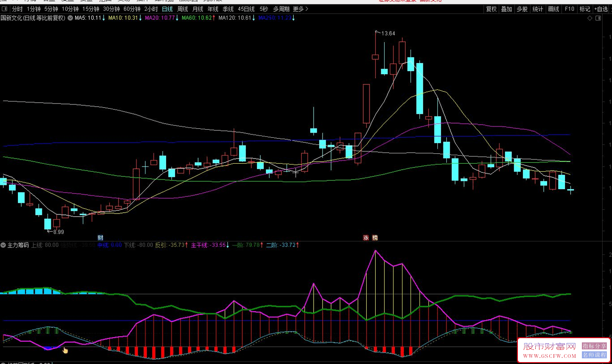Switch to the 分时 intraday tab
The width and height of the screenshot is (612, 364).
point(17,9)
